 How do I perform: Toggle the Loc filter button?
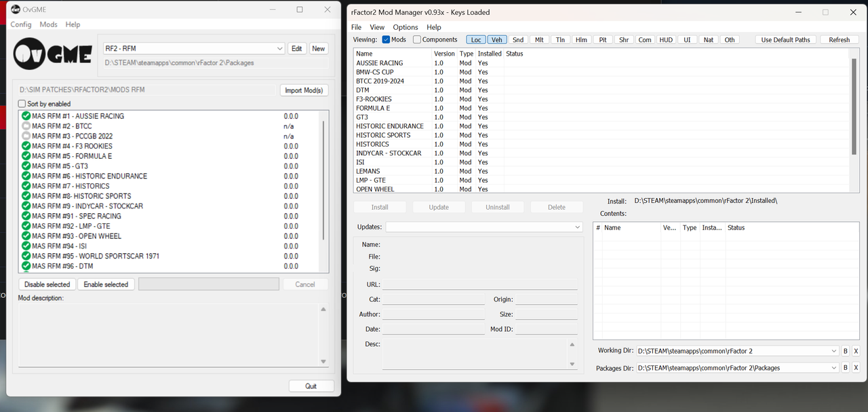pos(476,40)
